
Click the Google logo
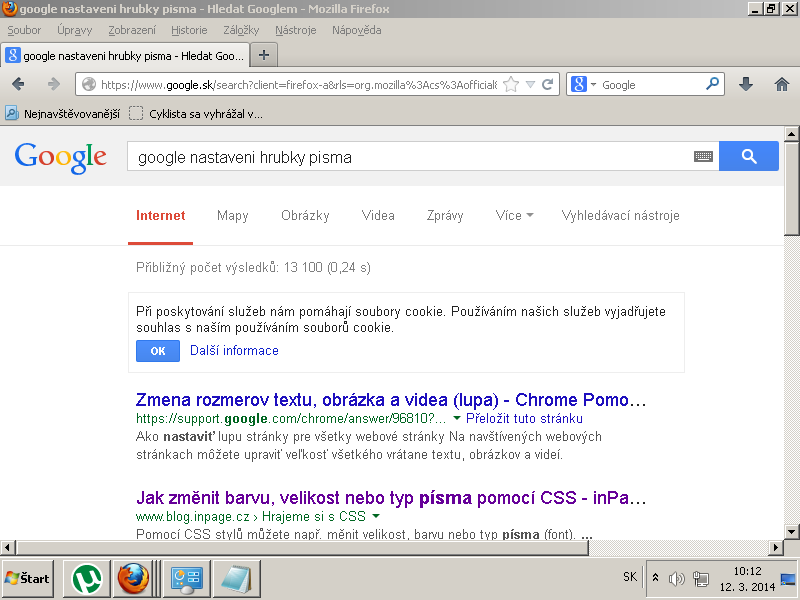[x=61, y=157]
